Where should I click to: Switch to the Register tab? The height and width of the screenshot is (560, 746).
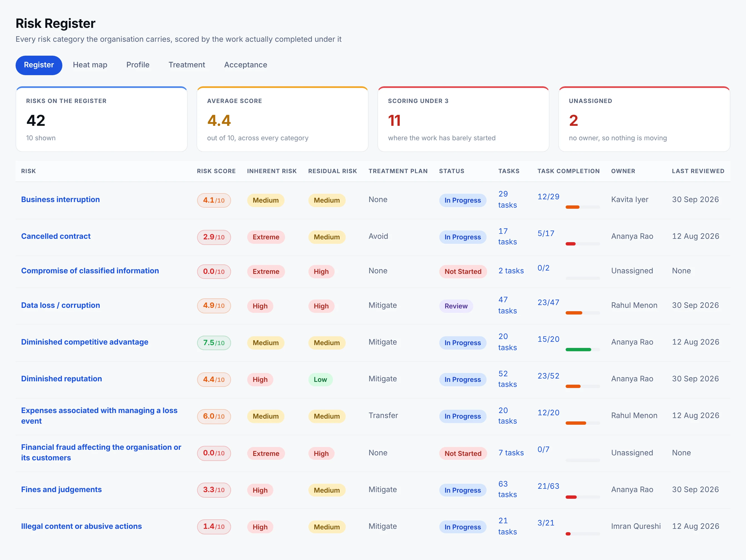tap(39, 65)
